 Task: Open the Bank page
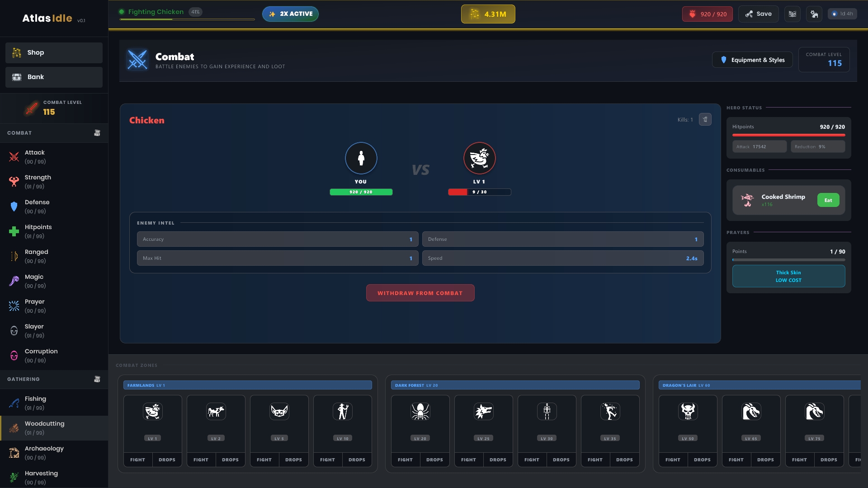[x=54, y=77]
